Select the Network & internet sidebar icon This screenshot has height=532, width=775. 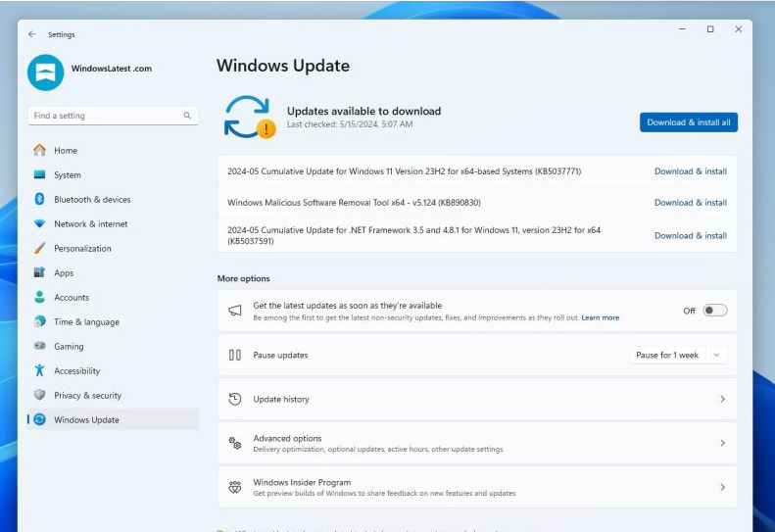coord(39,224)
